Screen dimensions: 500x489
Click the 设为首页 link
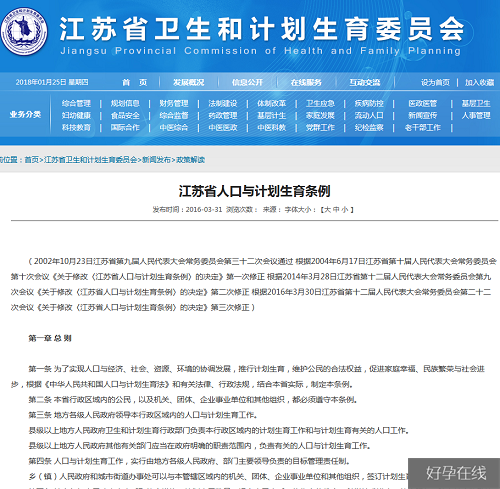(x=435, y=82)
